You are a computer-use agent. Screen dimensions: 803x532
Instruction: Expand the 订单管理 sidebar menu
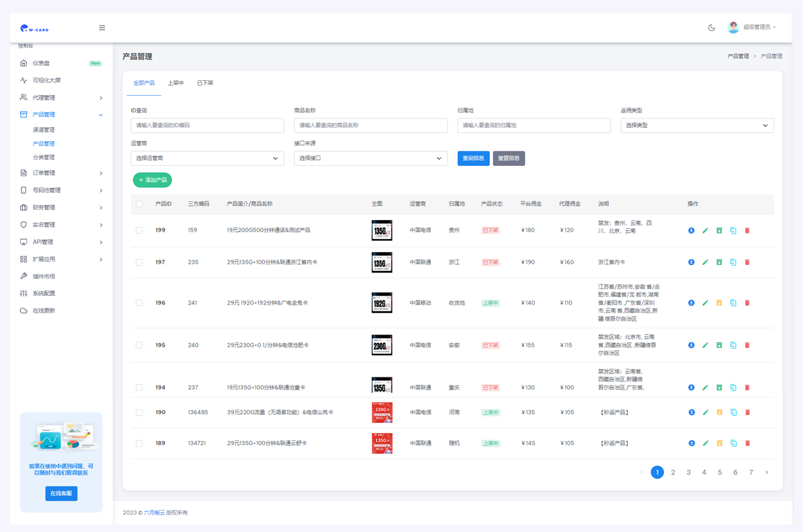coord(61,173)
